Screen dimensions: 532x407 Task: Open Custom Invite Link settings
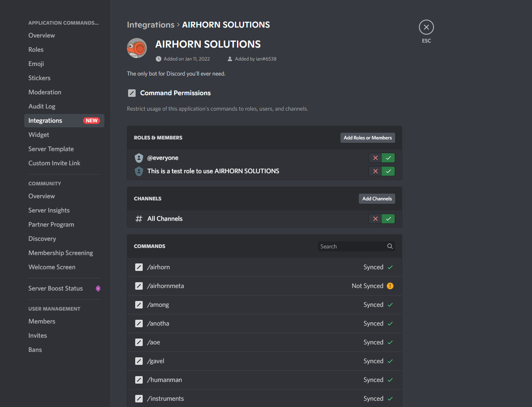coord(64,163)
